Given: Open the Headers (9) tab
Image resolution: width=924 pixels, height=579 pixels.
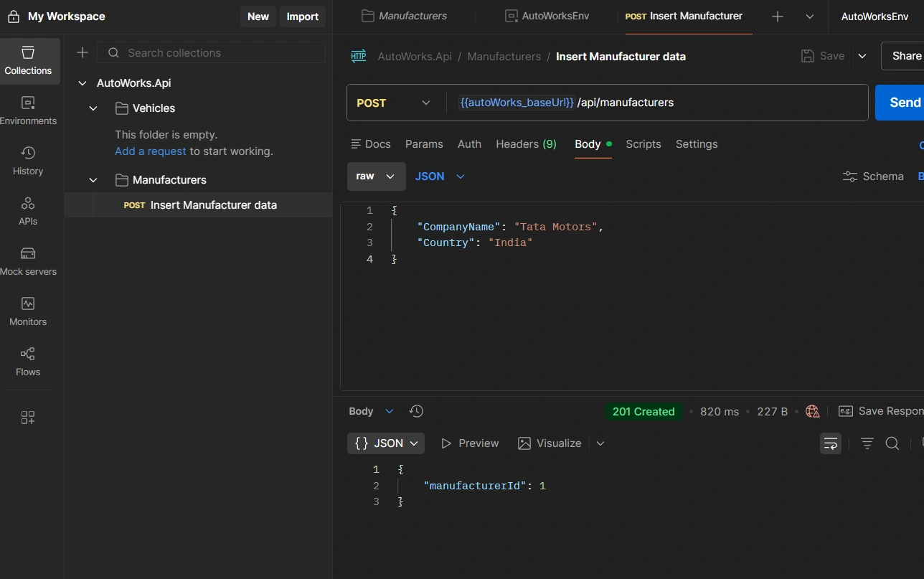Looking at the screenshot, I should (x=526, y=144).
